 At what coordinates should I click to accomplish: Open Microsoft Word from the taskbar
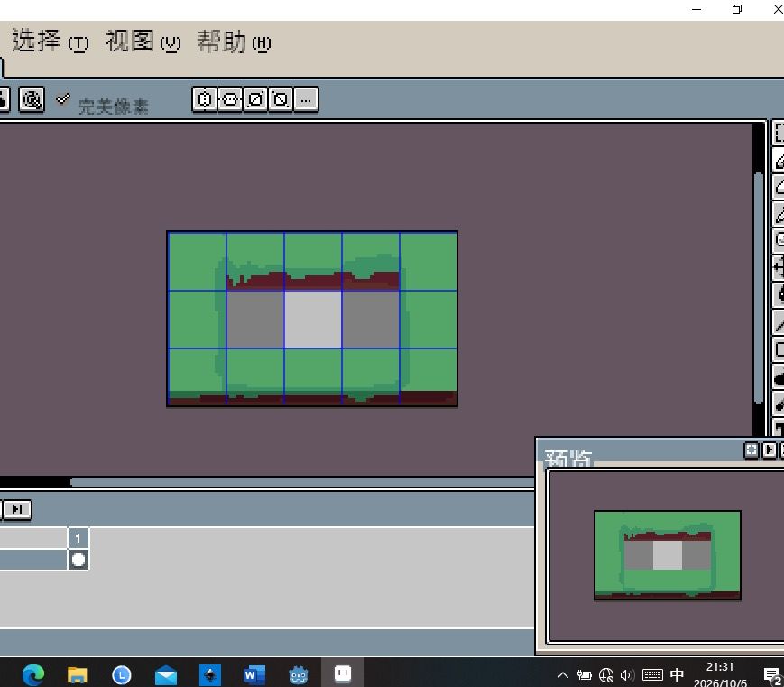[x=254, y=675]
